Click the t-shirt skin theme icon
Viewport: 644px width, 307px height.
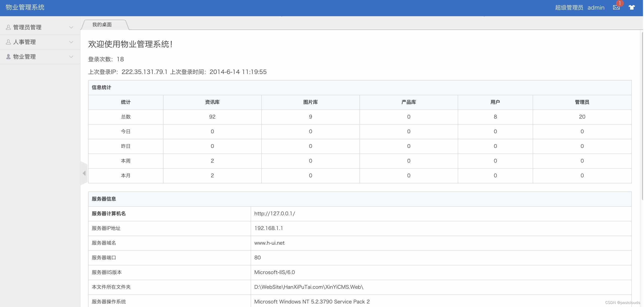[632, 8]
